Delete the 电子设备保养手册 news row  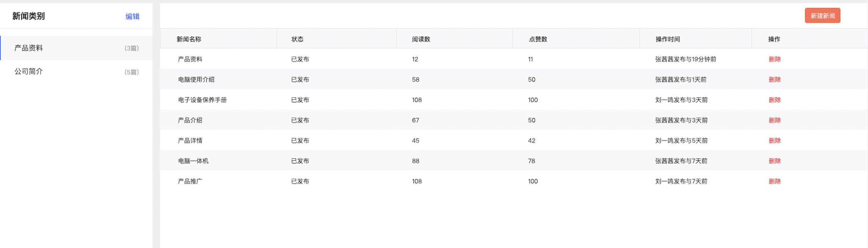(774, 100)
